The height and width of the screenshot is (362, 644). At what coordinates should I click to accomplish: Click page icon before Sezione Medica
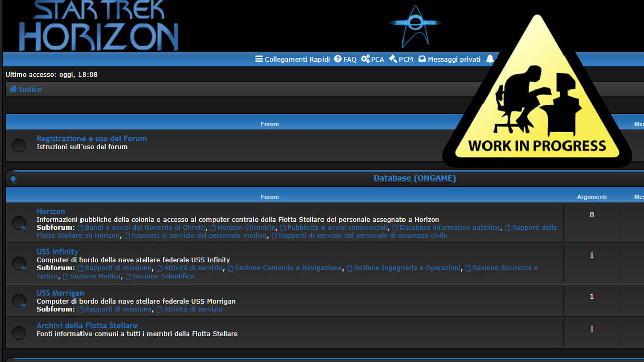(66, 277)
